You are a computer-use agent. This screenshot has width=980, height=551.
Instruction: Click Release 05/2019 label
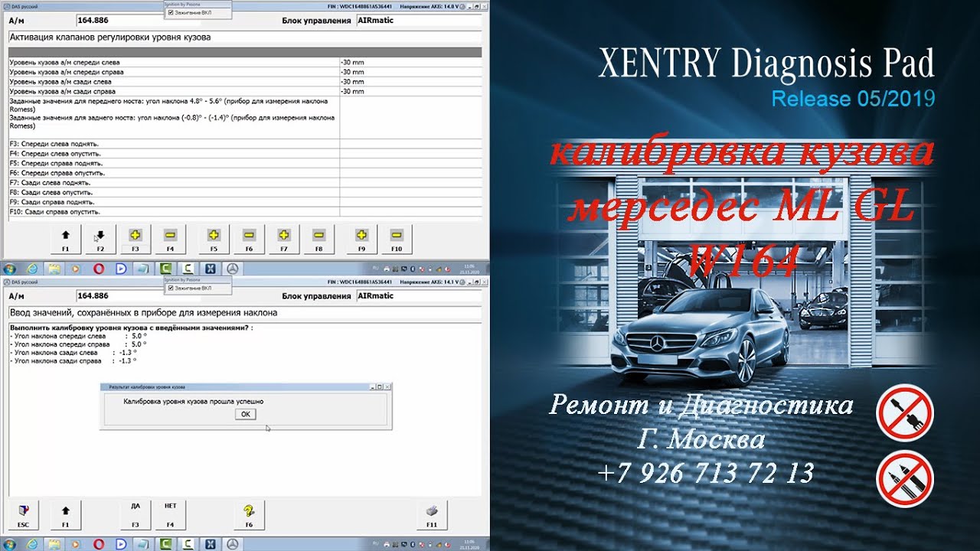[853, 99]
